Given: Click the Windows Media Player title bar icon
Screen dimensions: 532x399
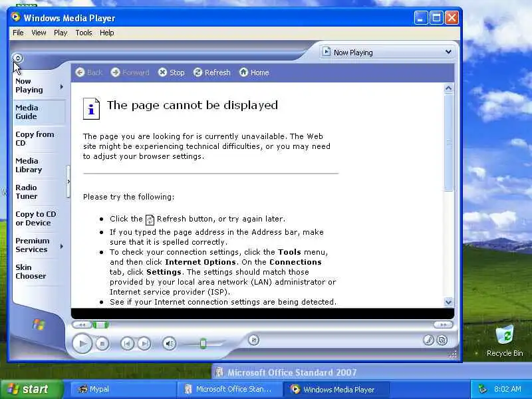Looking at the screenshot, I should coord(15,17).
